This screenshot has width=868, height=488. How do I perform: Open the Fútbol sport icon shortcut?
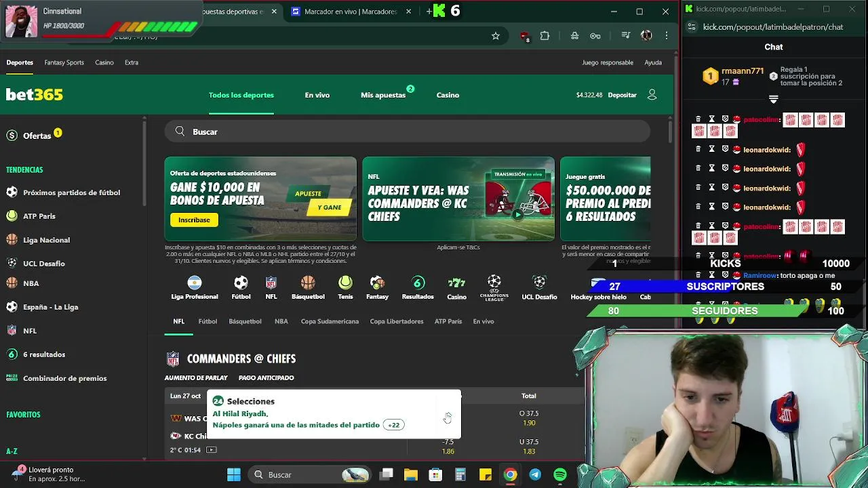point(241,287)
